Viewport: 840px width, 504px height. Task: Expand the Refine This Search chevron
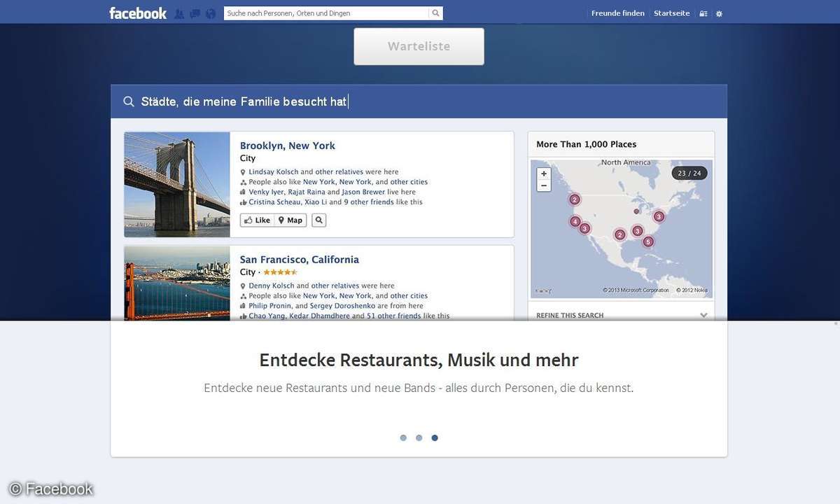click(703, 315)
